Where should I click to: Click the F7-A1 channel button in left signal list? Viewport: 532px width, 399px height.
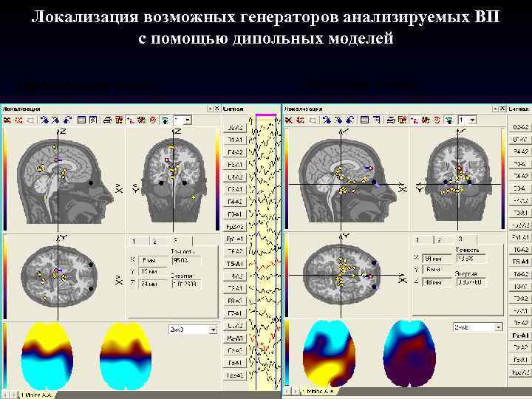pos(235,313)
